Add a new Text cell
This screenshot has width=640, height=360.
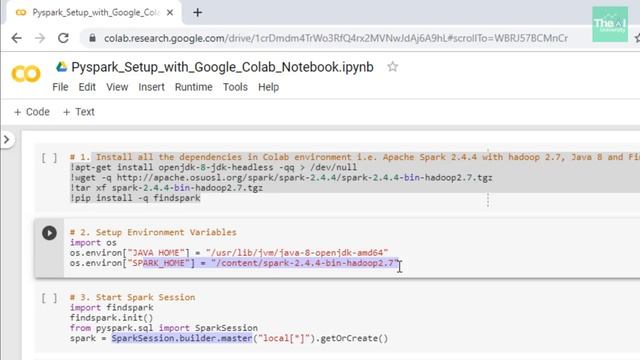click(x=79, y=112)
